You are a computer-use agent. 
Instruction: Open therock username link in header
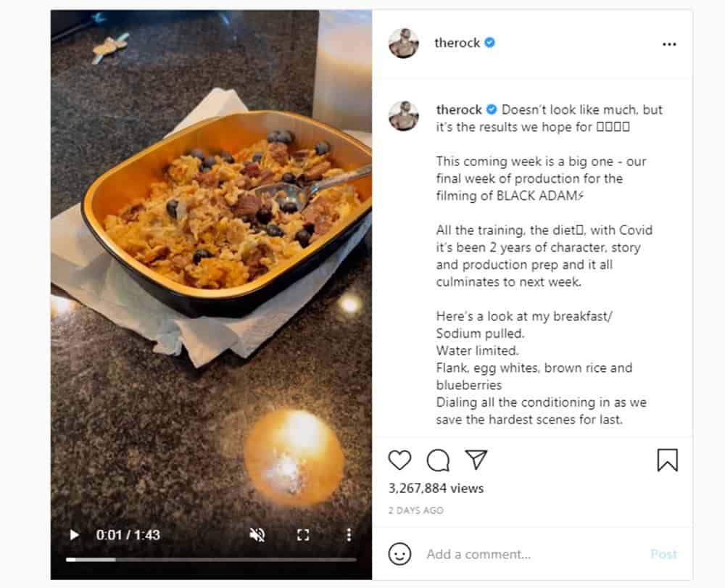(x=457, y=43)
